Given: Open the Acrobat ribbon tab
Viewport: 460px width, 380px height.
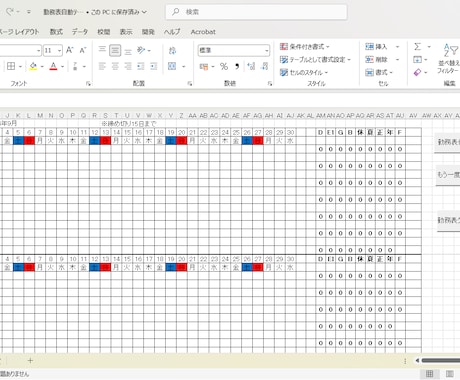Looking at the screenshot, I should click(203, 32).
